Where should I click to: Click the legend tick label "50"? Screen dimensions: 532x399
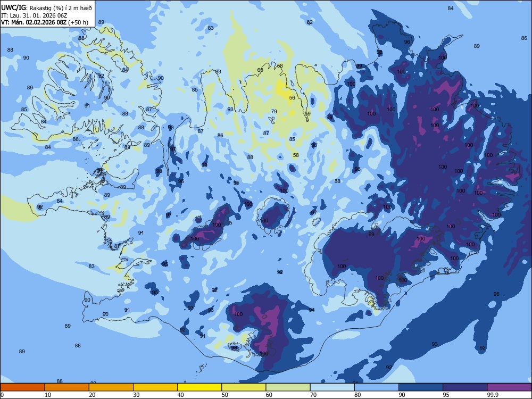225,395
